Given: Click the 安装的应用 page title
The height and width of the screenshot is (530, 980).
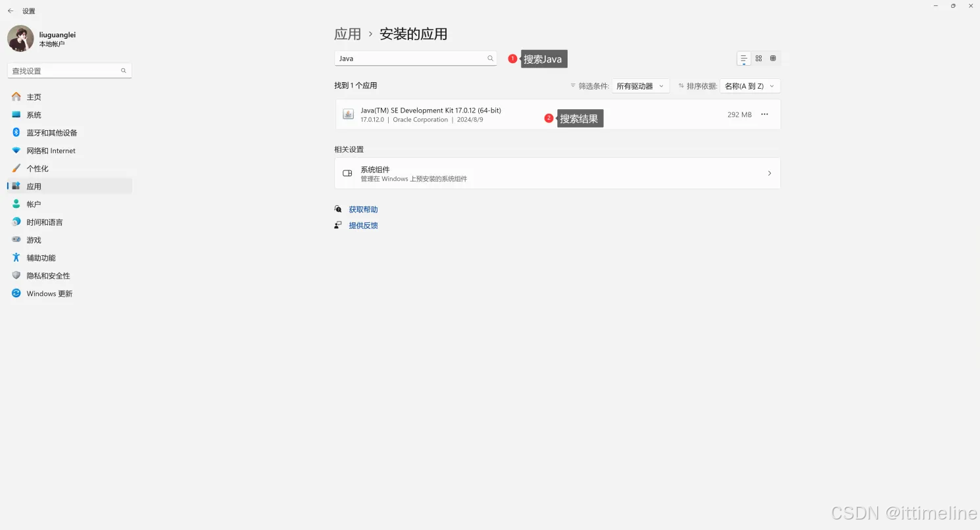Looking at the screenshot, I should pos(413,34).
